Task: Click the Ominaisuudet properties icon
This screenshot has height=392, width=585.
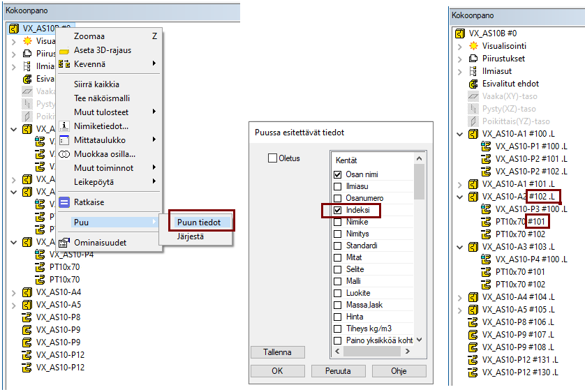Action: [64, 243]
